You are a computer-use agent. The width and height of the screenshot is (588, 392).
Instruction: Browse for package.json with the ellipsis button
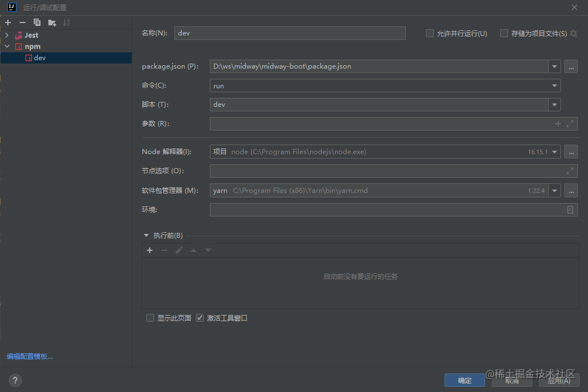(571, 66)
